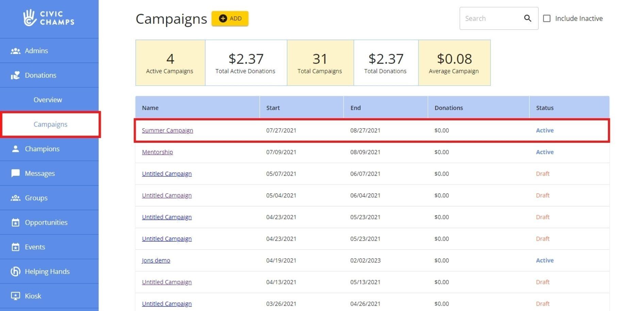Click the Total Active Donations stat card
This screenshot has height=311, width=644.
tap(246, 63)
